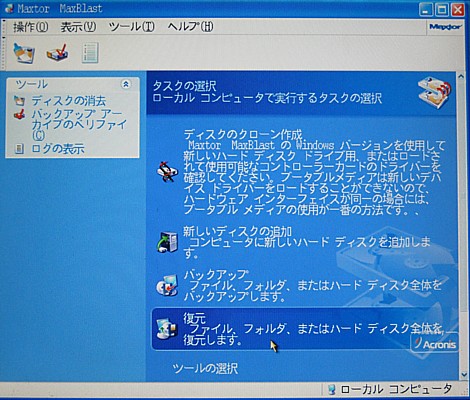Click the scrollbar up arrow in task pane
Viewport: 470px width, 400px height.
(x=461, y=76)
